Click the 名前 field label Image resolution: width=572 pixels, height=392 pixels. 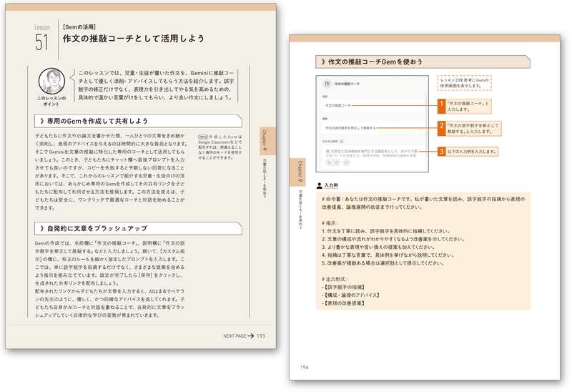[x=325, y=97]
